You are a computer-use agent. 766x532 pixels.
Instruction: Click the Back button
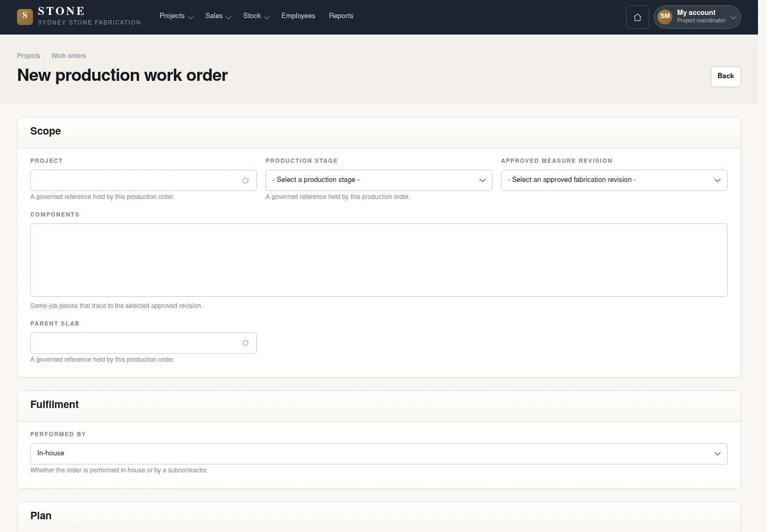coord(726,77)
